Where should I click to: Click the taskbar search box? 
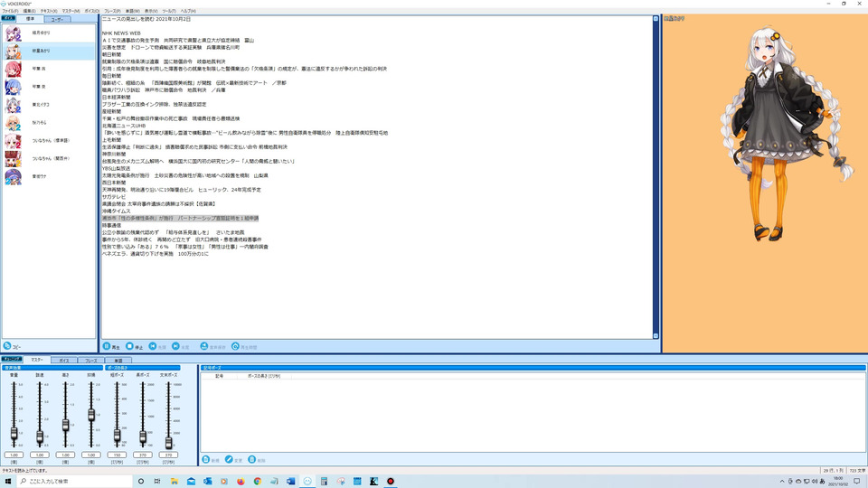click(74, 482)
